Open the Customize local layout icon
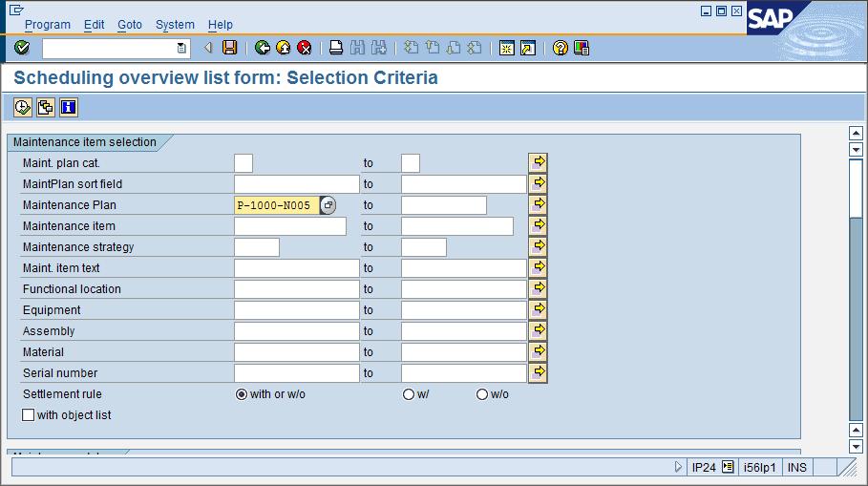868x486 pixels. point(582,48)
